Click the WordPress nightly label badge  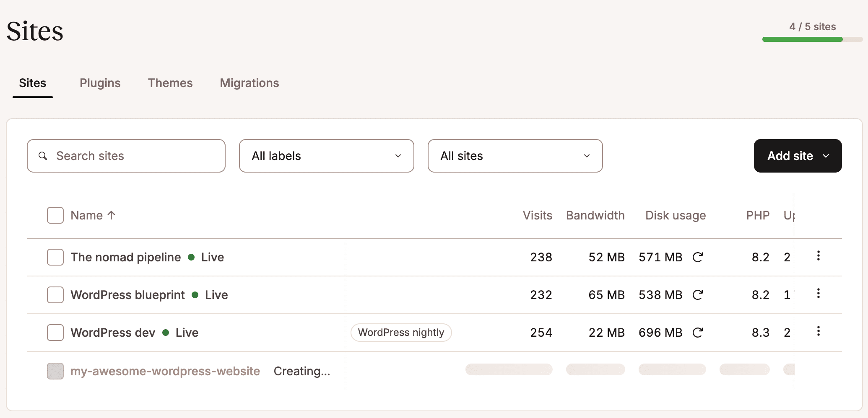(x=401, y=333)
